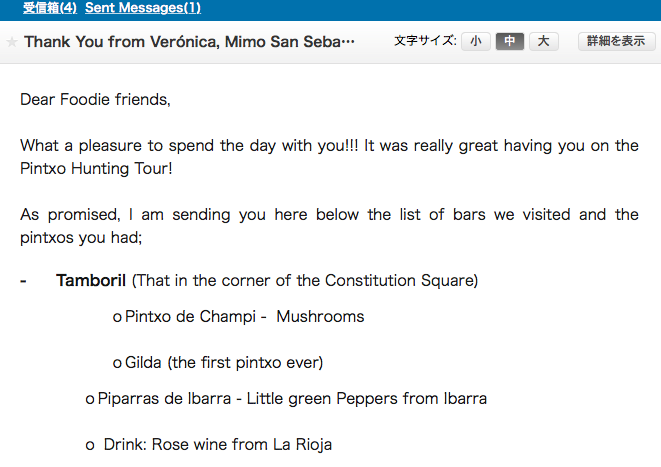Expand message details with 詳細を表示
This screenshot has width=661, height=467.
[617, 42]
